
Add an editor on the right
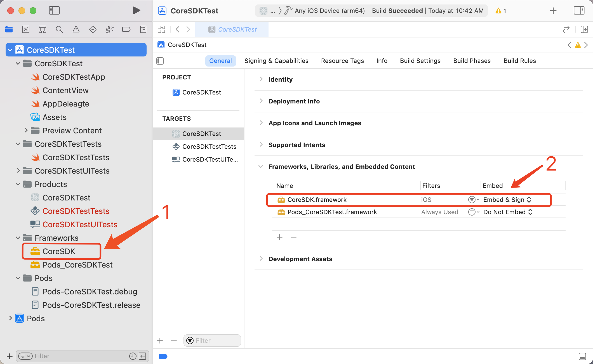[x=584, y=29]
